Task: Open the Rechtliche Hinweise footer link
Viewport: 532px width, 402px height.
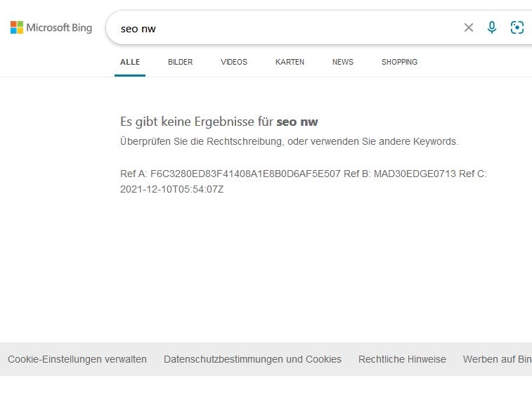Action: (x=402, y=359)
